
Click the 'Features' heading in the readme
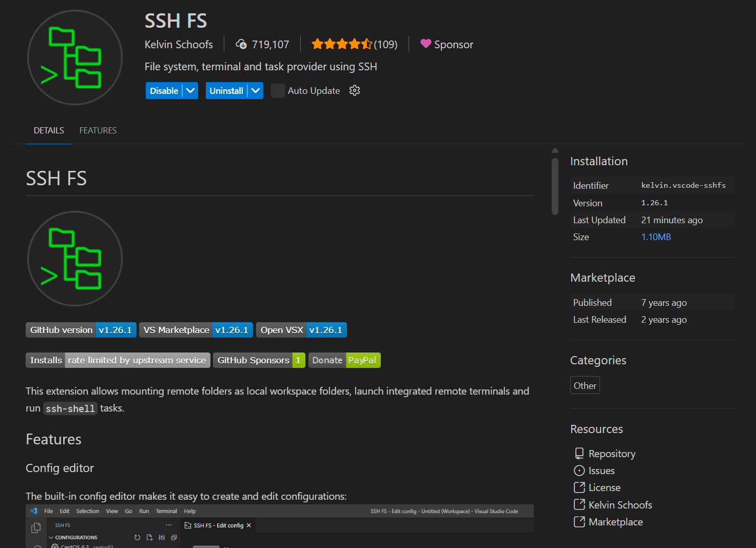click(53, 439)
